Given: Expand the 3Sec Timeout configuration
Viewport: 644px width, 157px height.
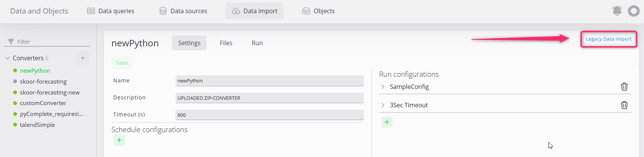Looking at the screenshot, I should coord(383,105).
